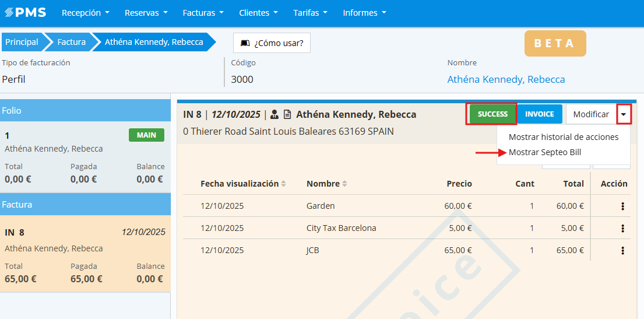Click the PMS logo

[x=26, y=12]
